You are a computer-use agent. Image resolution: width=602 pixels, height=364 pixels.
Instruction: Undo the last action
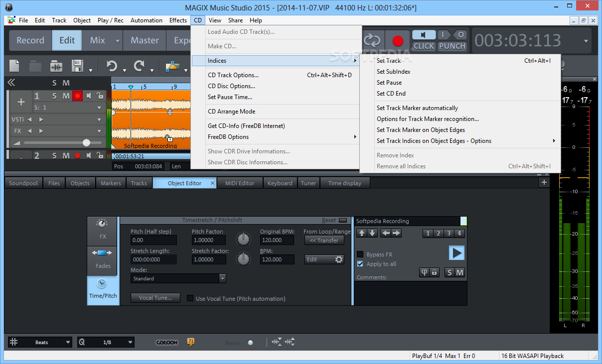point(112,66)
